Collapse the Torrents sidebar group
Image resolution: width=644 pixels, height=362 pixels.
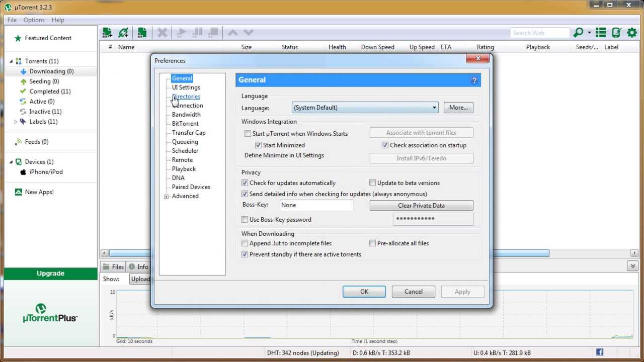pyautogui.click(x=12, y=61)
